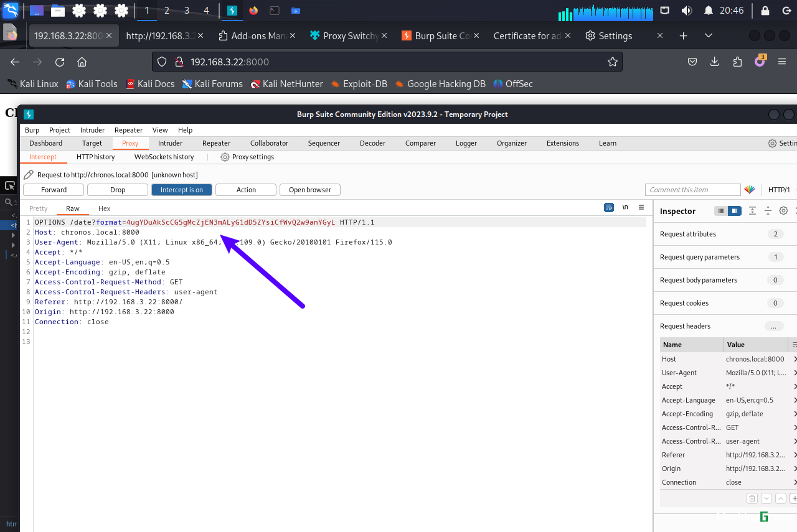Open the Inspector settings gear

pos(784,211)
